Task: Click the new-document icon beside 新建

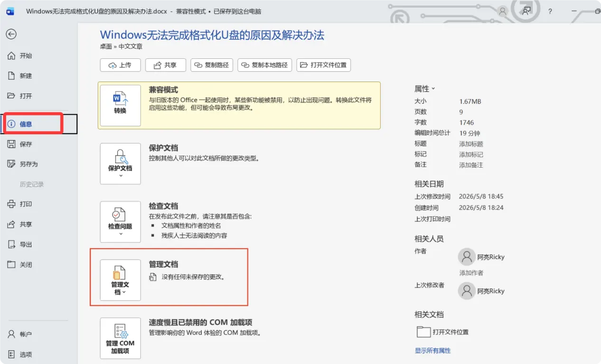Action: [x=11, y=76]
